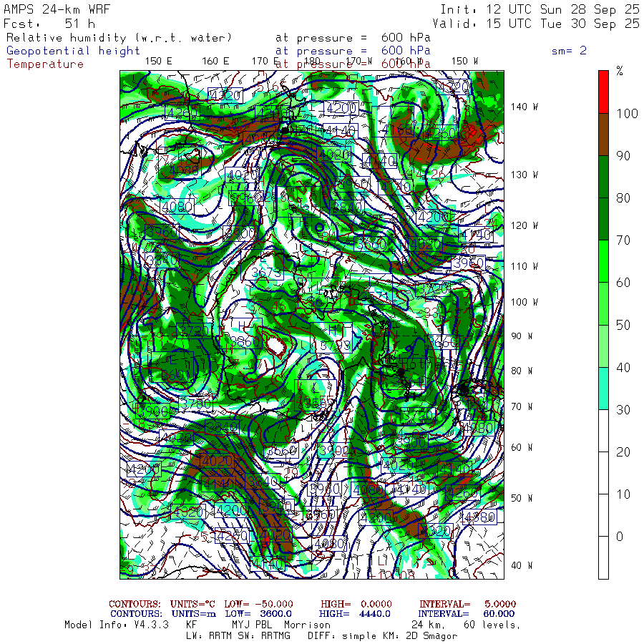Click the '30' tick label on the color bar
This screenshot has width=644, height=644.
point(623,409)
